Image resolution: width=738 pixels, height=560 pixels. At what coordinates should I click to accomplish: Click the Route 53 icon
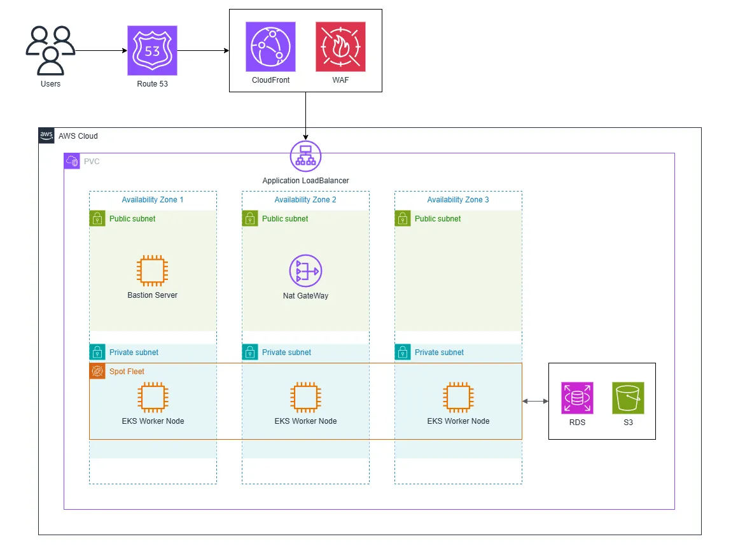152,50
